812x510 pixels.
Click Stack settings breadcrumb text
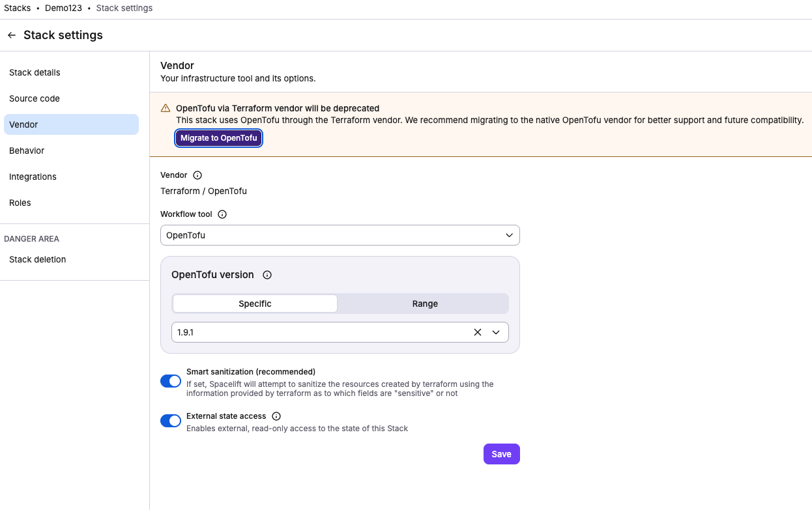124,8
